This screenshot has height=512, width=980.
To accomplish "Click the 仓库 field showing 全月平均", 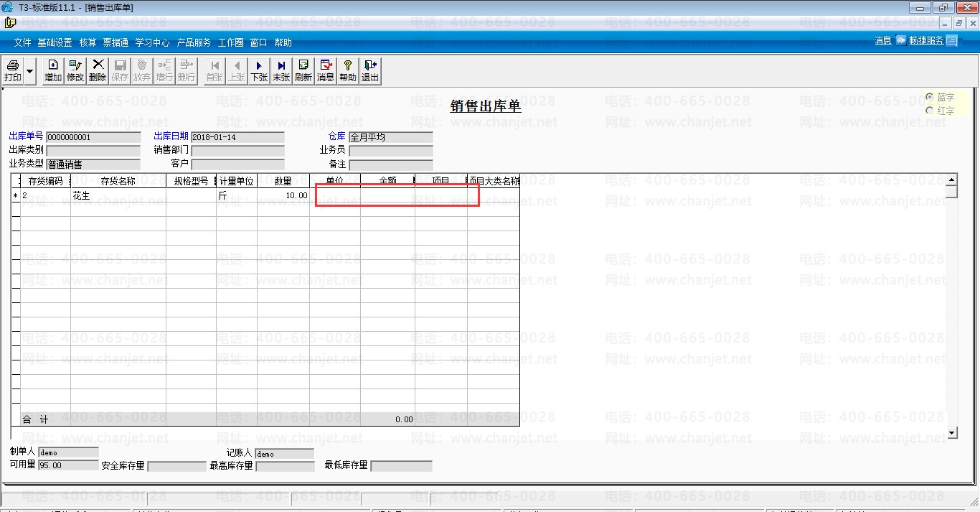I will [x=390, y=137].
